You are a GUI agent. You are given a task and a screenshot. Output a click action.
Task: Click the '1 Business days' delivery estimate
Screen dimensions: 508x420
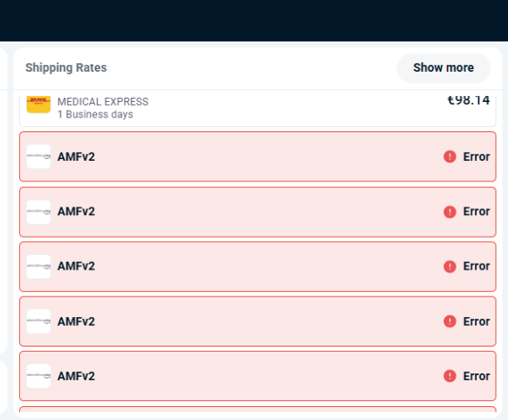(95, 114)
